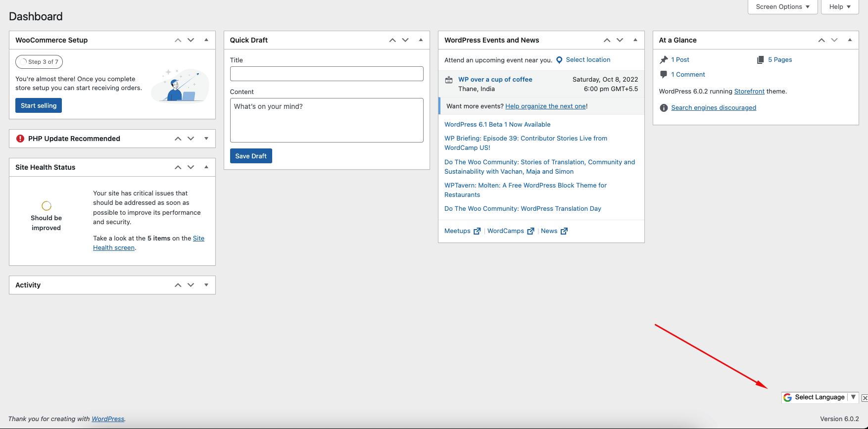This screenshot has width=868, height=429.
Task: Collapse the Site Health Status panel
Action: tap(206, 167)
